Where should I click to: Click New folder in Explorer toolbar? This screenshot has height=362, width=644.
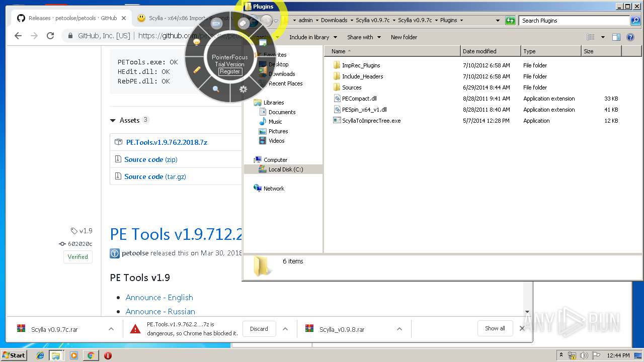point(404,37)
